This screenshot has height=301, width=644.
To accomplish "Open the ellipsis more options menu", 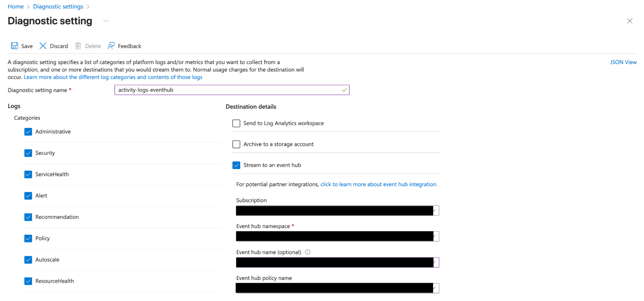I will [106, 21].
